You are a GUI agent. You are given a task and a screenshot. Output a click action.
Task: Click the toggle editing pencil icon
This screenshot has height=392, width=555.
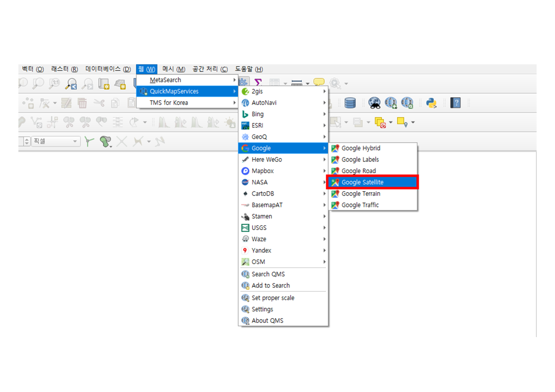click(x=66, y=103)
